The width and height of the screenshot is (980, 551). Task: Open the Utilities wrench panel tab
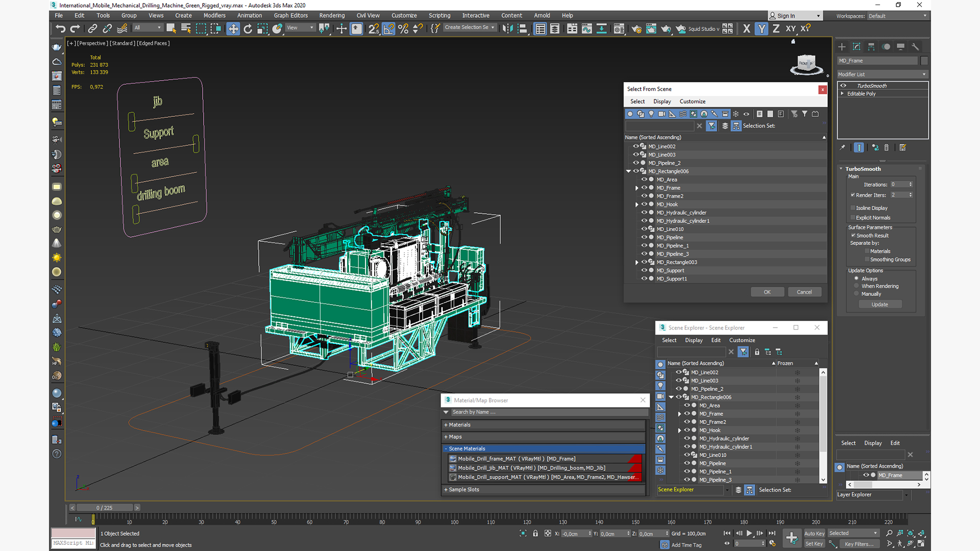point(915,47)
